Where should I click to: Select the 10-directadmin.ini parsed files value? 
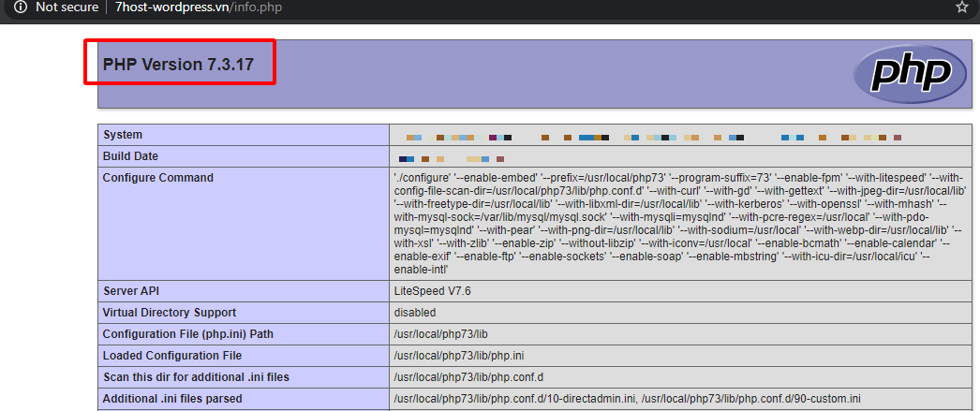point(628,399)
